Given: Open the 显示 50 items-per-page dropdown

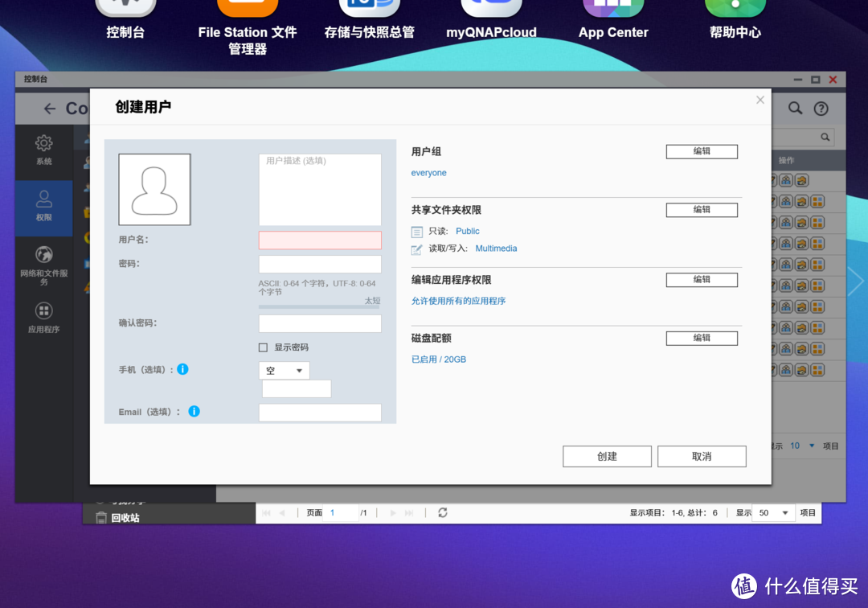Looking at the screenshot, I should point(772,512).
